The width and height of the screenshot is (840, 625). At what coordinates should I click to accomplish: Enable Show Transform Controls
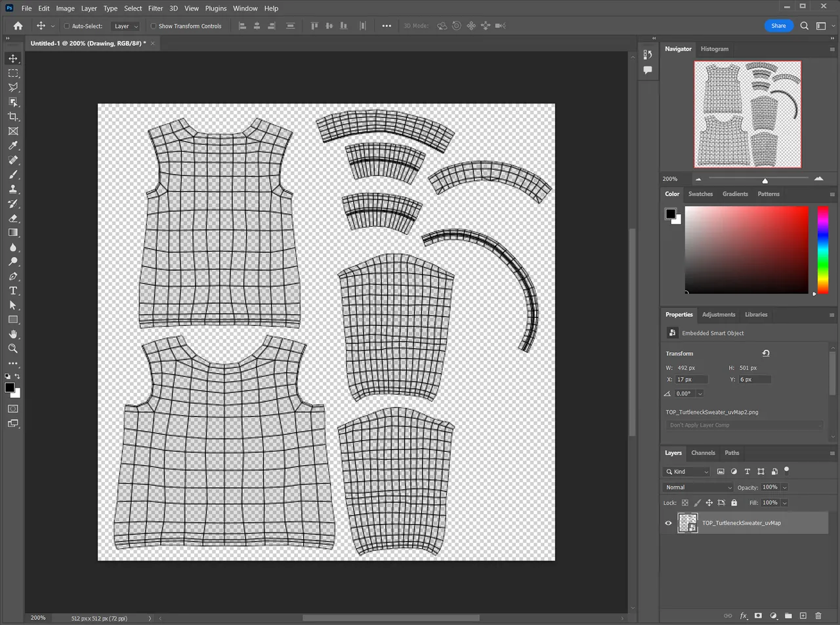tap(153, 26)
